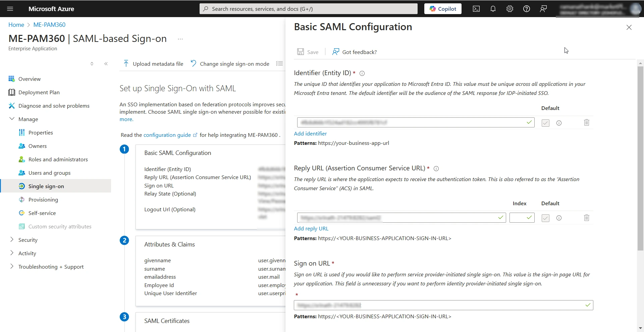Save the Basic SAML Configuration
Image resolution: width=644 pixels, height=332 pixels.
pos(308,52)
